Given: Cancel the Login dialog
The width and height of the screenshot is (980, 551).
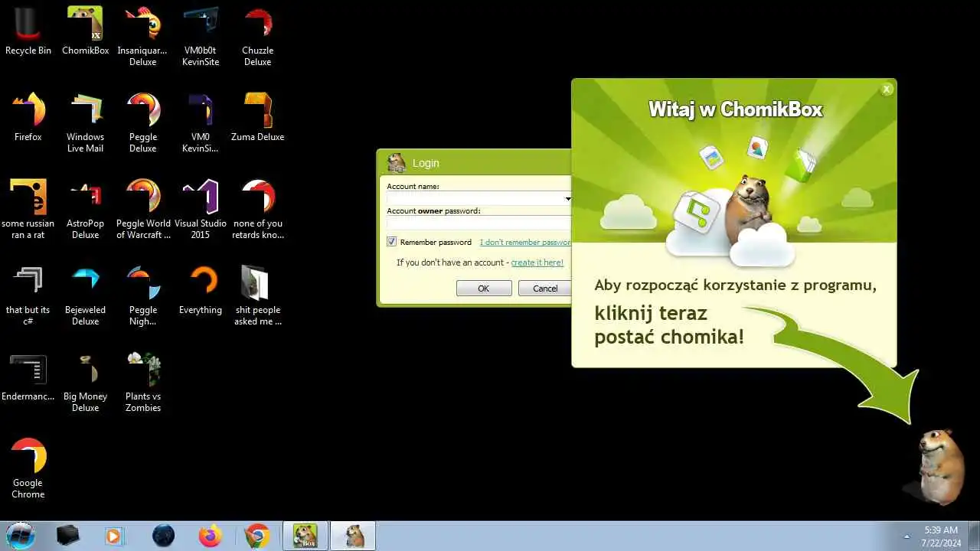Looking at the screenshot, I should click(x=545, y=289).
